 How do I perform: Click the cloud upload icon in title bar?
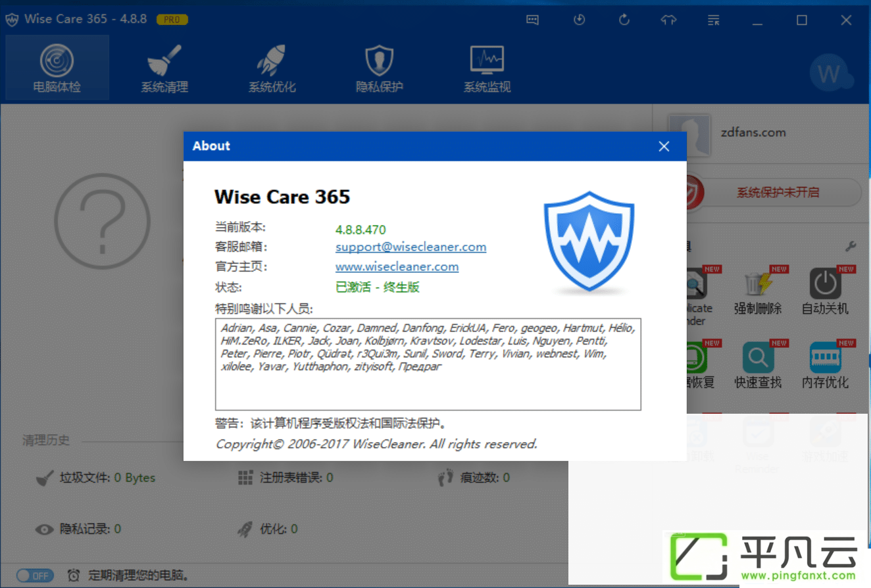coord(668,20)
